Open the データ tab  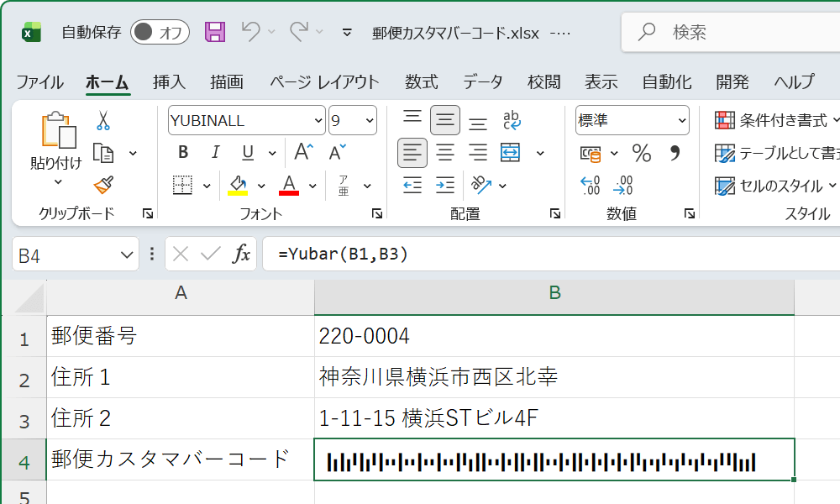483,82
